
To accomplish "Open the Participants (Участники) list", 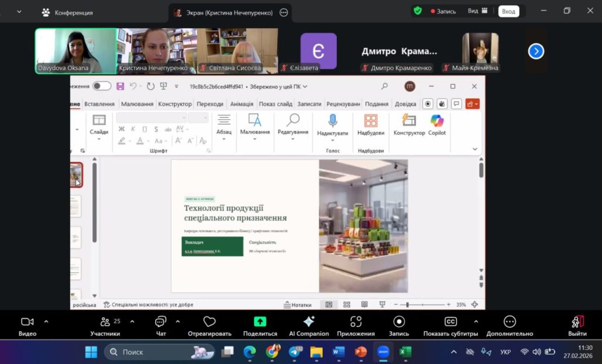I will (x=105, y=322).
